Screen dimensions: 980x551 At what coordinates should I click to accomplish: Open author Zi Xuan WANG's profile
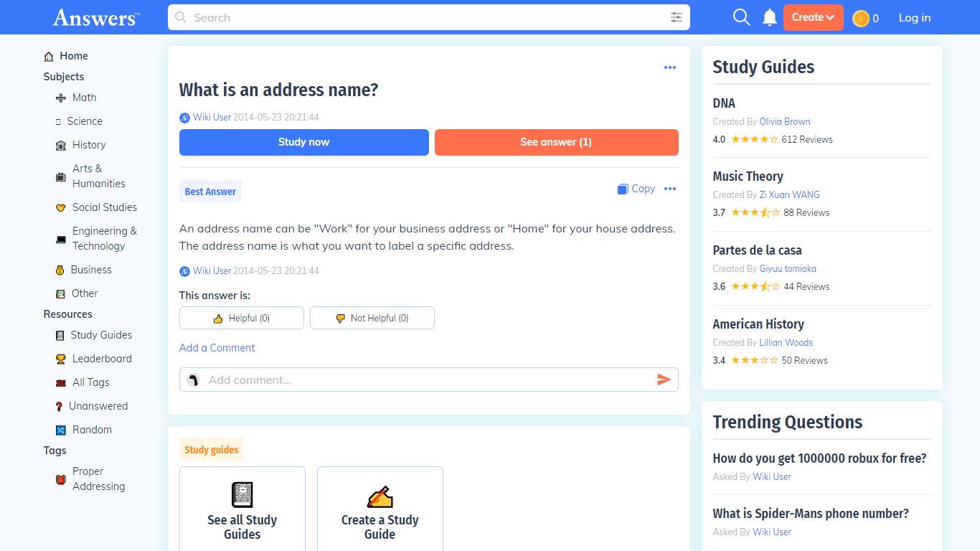(x=789, y=194)
